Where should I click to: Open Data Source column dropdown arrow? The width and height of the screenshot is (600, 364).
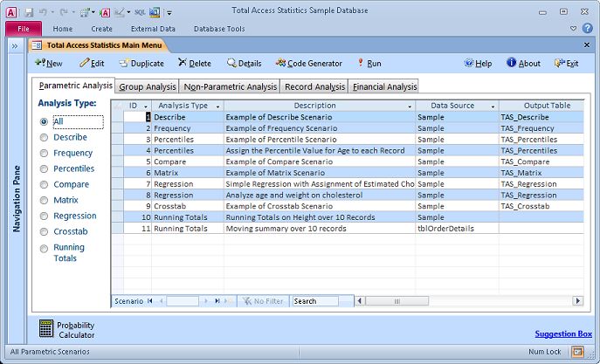pos(493,106)
